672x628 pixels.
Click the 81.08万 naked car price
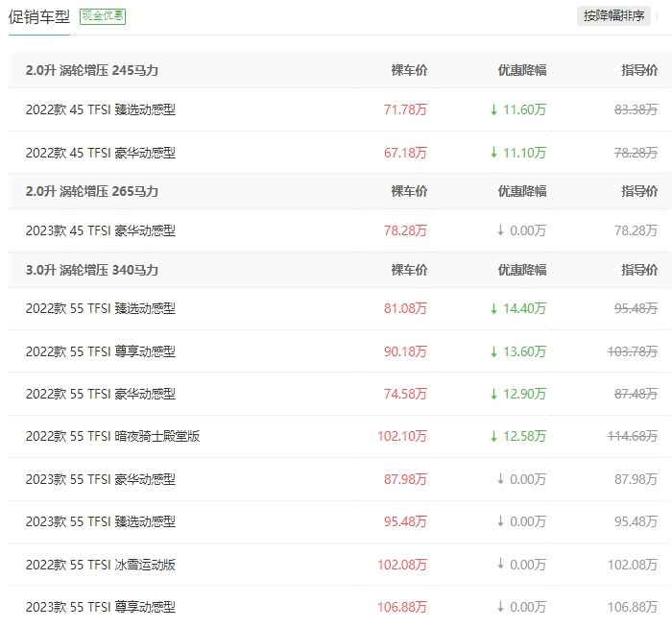[x=405, y=308]
